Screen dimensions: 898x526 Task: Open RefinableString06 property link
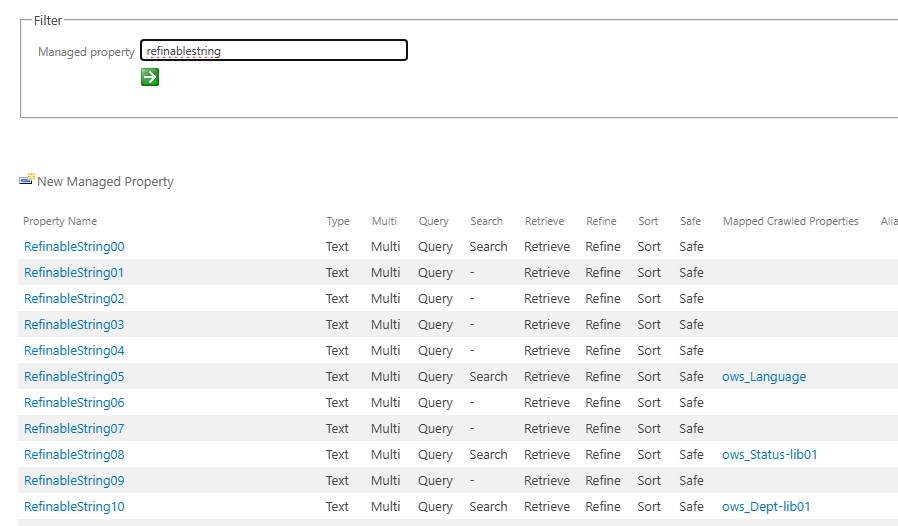pyautogui.click(x=74, y=402)
